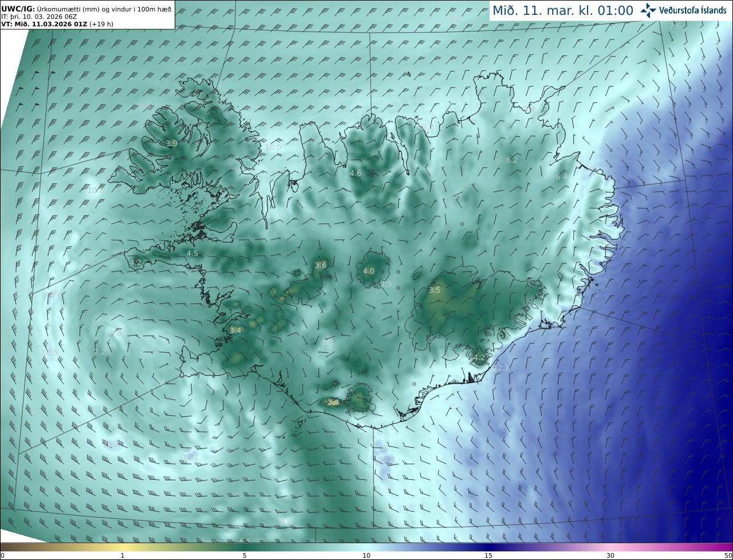Click the map value 4.0 on Hofsjökull glacier

[x=369, y=271]
